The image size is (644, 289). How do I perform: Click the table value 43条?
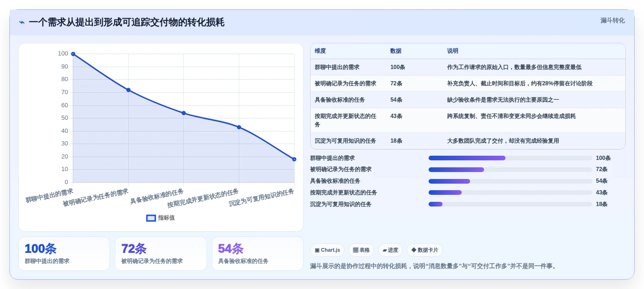[396, 116]
